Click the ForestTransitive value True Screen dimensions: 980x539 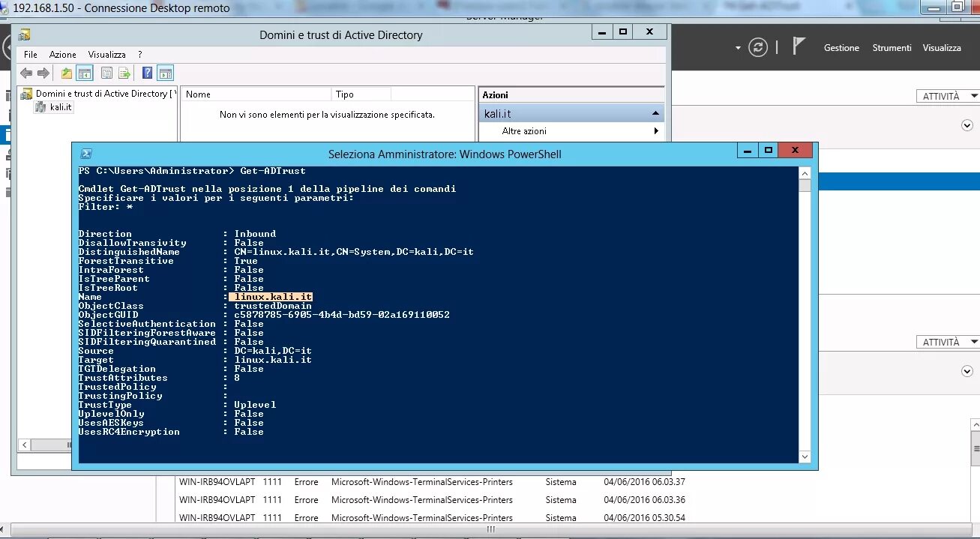click(x=246, y=261)
